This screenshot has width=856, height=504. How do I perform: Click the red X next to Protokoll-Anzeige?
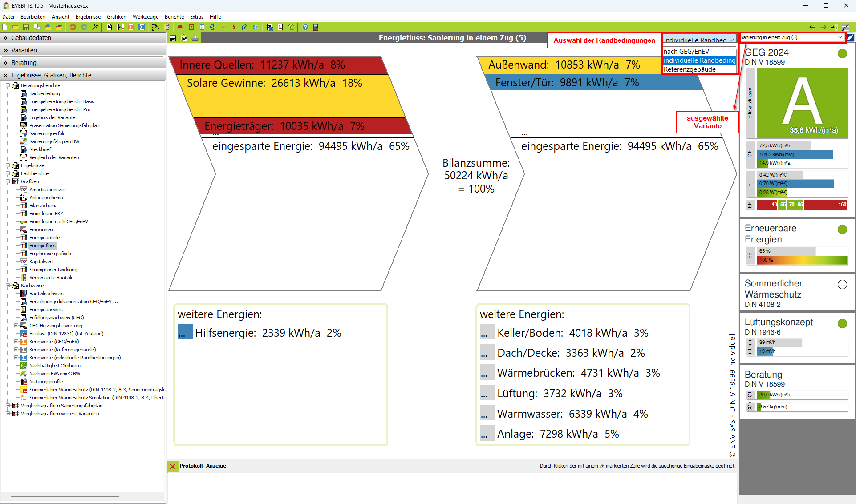(173, 466)
